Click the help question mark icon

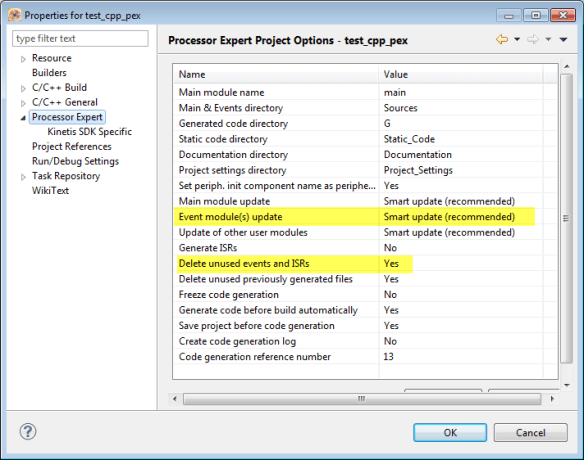pyautogui.click(x=28, y=432)
